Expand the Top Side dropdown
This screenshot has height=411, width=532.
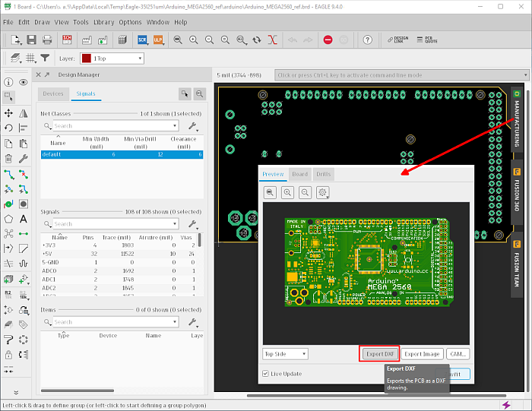click(x=285, y=354)
